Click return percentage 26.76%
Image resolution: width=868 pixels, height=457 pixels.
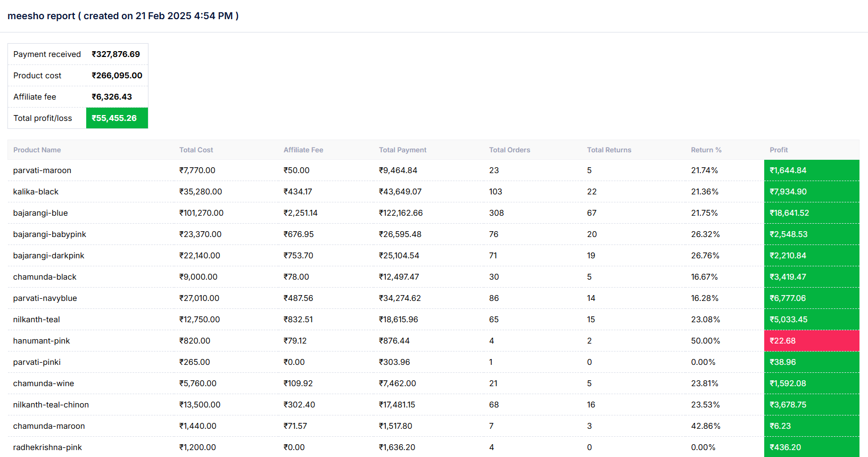point(705,256)
